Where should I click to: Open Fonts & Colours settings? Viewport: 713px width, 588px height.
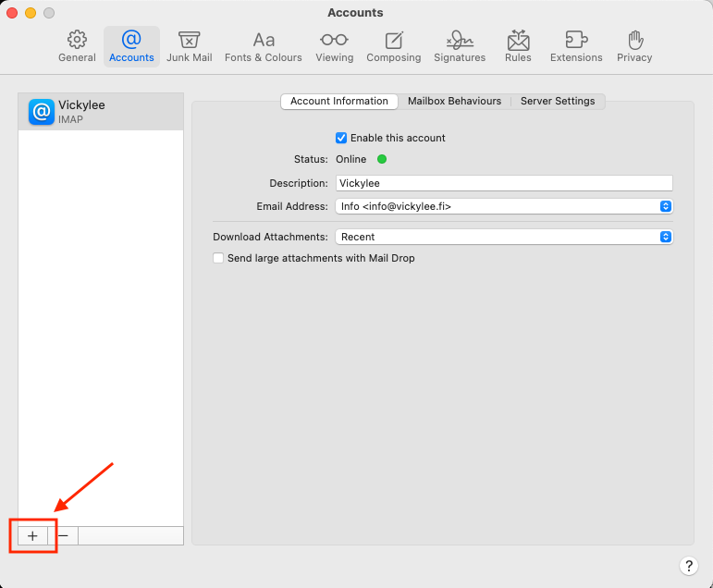(x=264, y=46)
